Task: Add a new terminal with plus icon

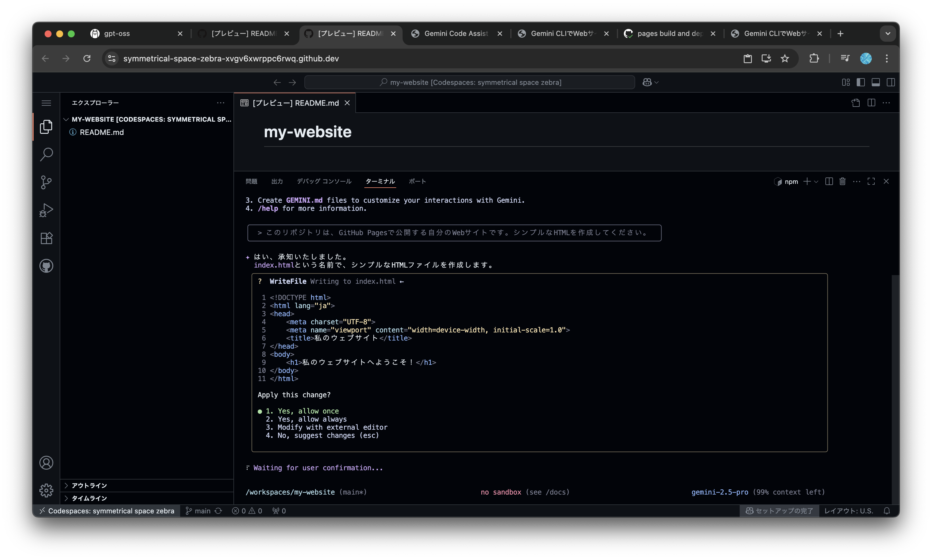Action: (x=807, y=182)
